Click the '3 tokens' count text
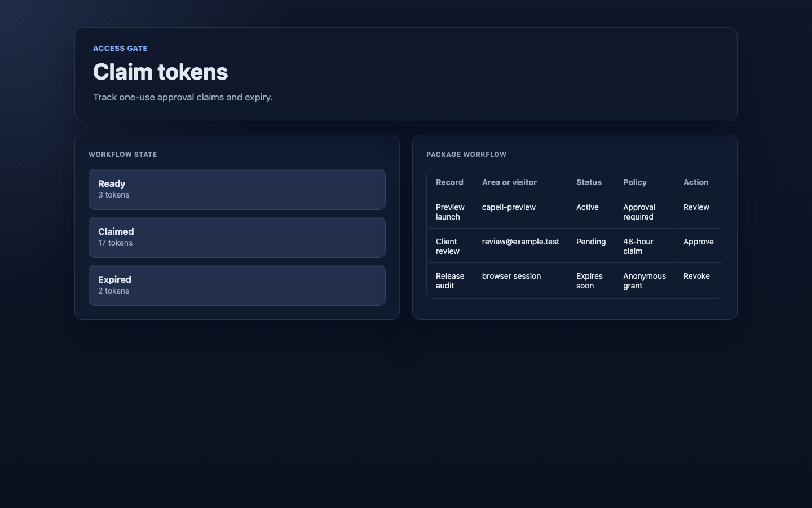The width and height of the screenshot is (812, 508). [113, 195]
